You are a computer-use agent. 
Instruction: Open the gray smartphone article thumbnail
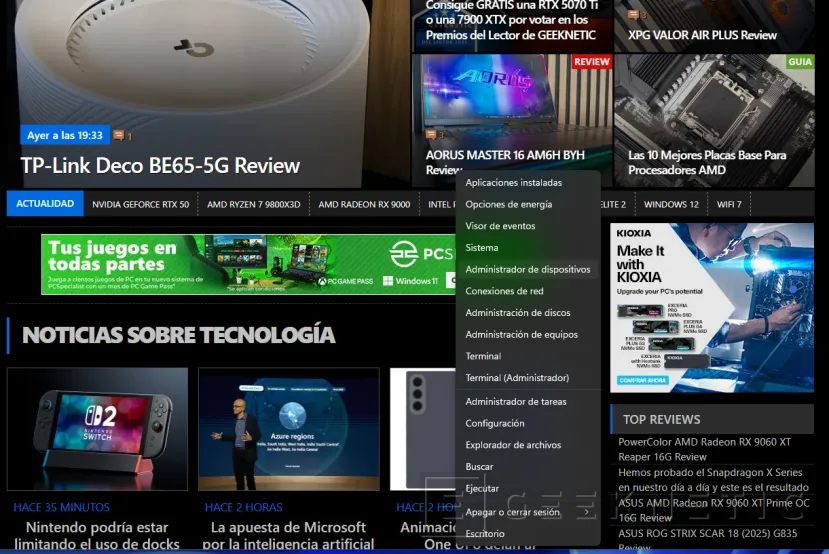pyautogui.click(x=423, y=429)
